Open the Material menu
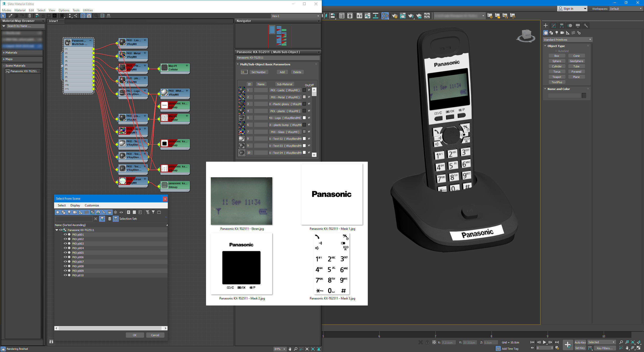The width and height of the screenshot is (644, 352). tap(20, 10)
